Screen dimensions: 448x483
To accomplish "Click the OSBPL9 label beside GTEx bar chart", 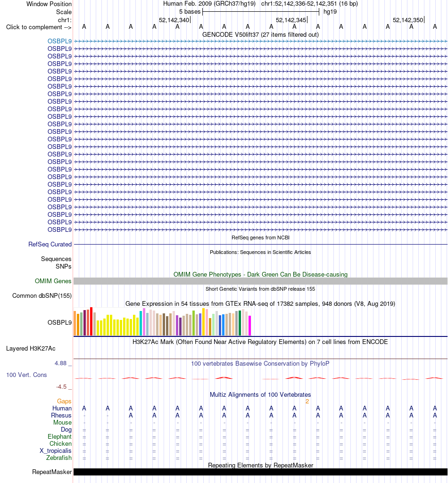I will tap(59, 322).
